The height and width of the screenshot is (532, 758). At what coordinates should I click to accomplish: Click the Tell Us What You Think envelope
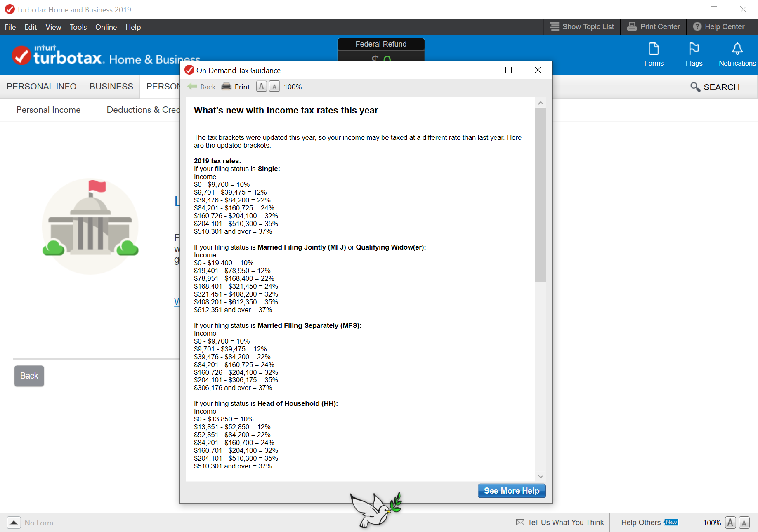point(520,523)
